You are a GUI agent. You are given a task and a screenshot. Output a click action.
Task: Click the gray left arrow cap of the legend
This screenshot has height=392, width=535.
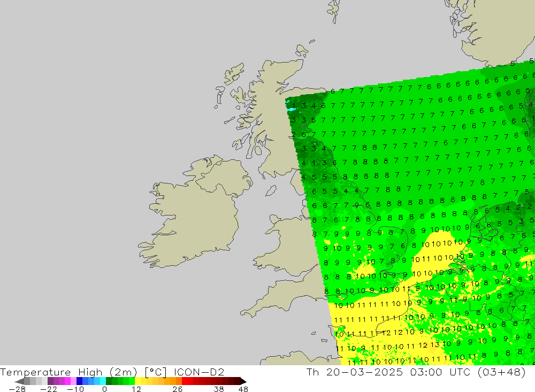click(19, 381)
